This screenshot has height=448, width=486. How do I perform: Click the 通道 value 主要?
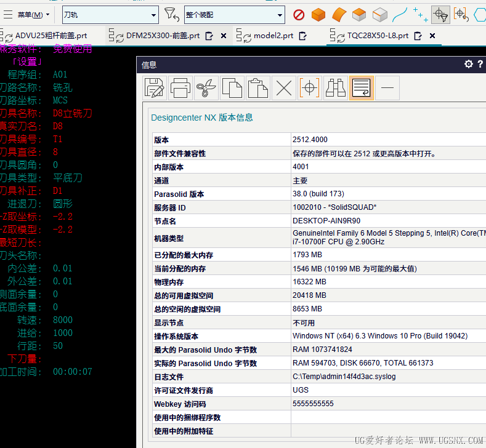[300, 180]
